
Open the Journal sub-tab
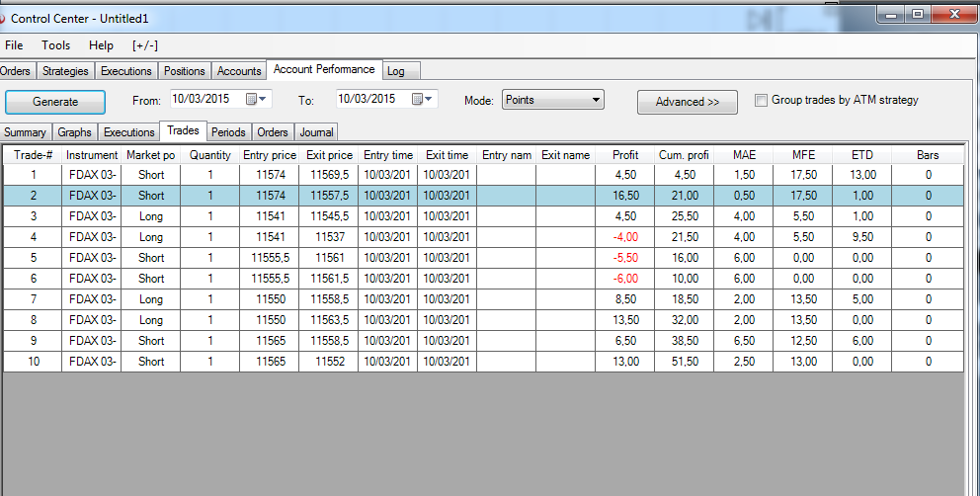coord(316,132)
